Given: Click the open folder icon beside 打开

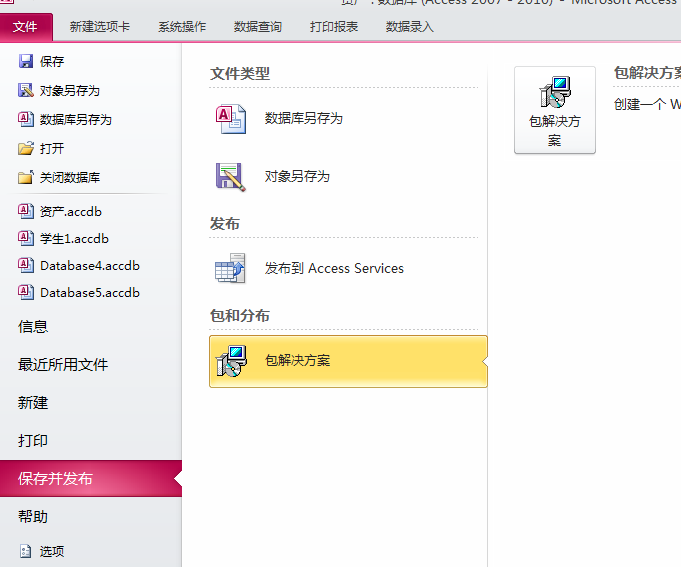Looking at the screenshot, I should pyautogui.click(x=26, y=148).
